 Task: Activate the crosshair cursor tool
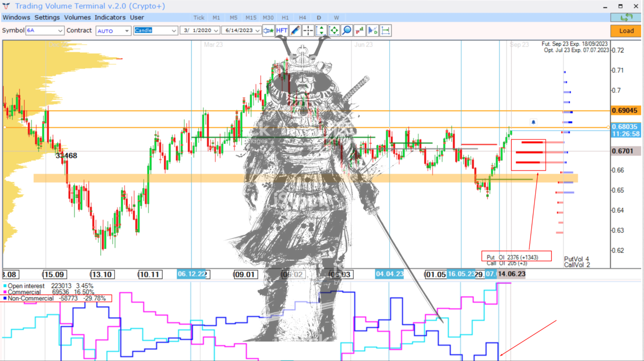(x=308, y=31)
